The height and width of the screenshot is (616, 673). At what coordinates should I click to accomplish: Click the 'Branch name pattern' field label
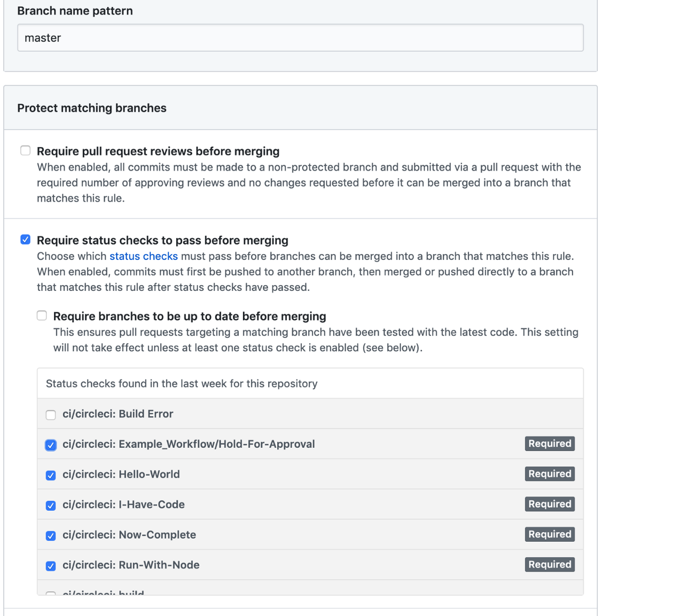coord(75,11)
